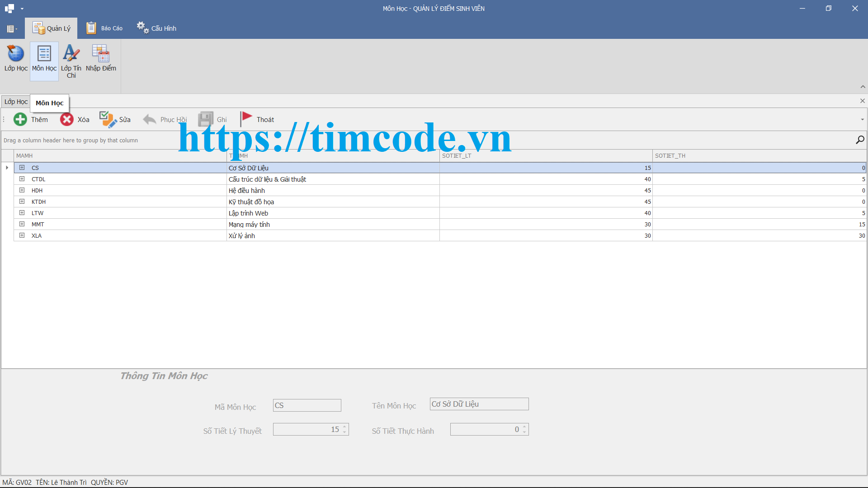This screenshot has height=488, width=868.
Task: Open the application menu icon
Action: click(x=12, y=29)
